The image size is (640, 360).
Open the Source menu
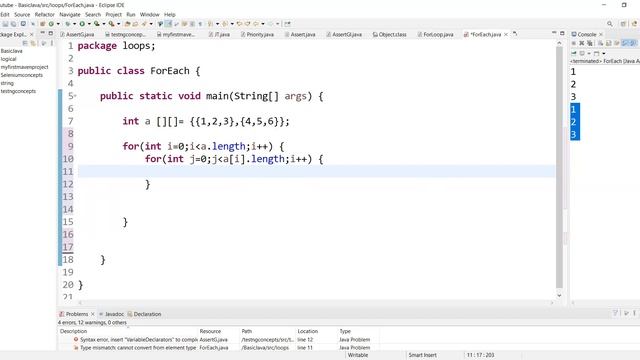coord(22,14)
